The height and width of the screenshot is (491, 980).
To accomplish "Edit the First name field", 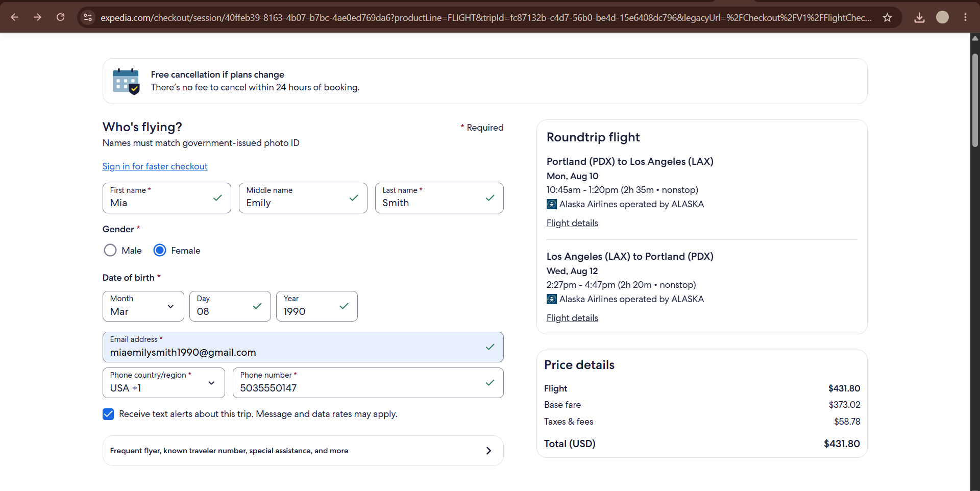I will 167,198.
